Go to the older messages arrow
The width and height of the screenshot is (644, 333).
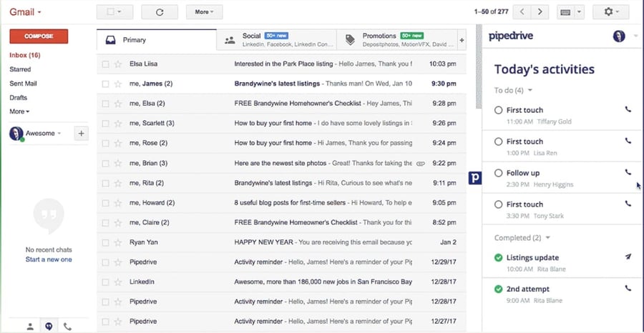[x=540, y=12]
